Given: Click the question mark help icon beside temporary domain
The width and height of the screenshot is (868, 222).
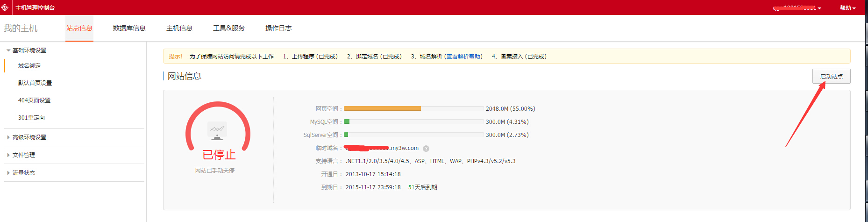Looking at the screenshot, I should (x=426, y=149).
